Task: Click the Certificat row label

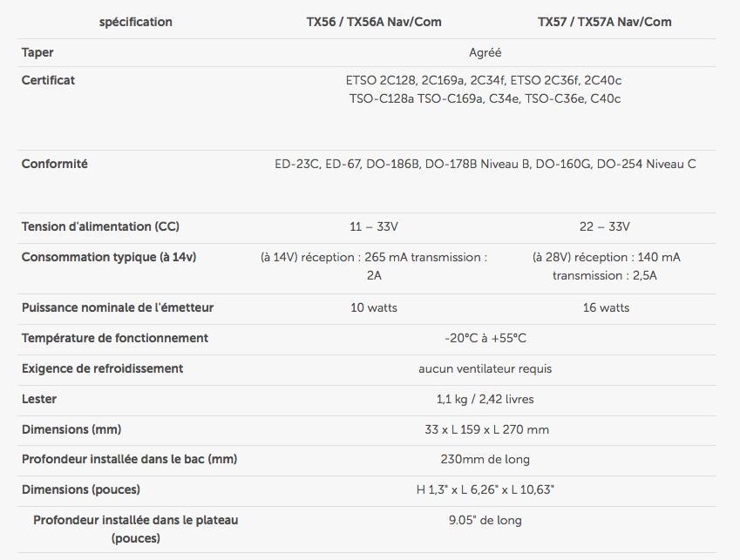Action: tap(48, 80)
